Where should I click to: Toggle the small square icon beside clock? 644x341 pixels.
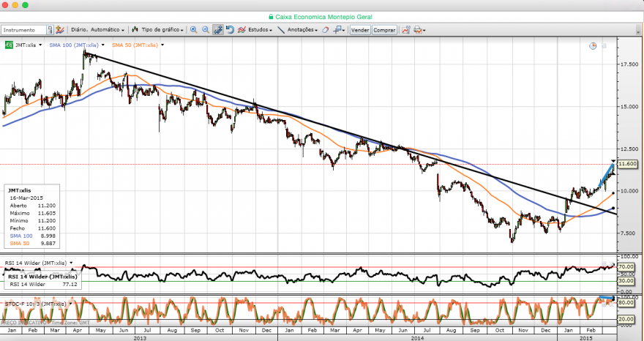point(604,46)
